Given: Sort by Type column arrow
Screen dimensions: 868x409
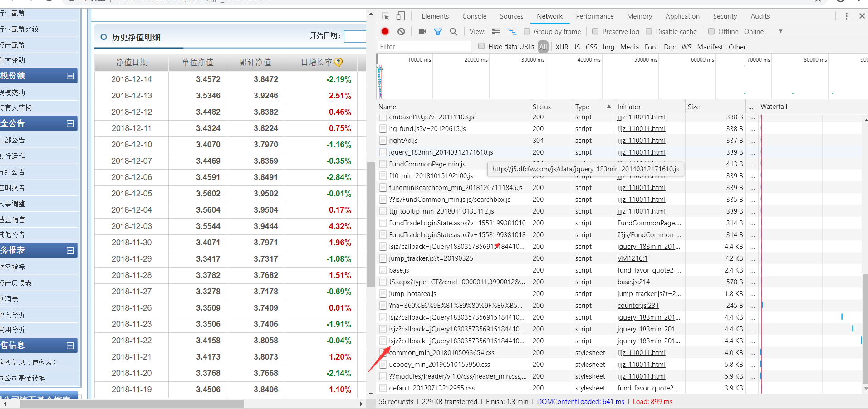Looking at the screenshot, I should click(609, 107).
